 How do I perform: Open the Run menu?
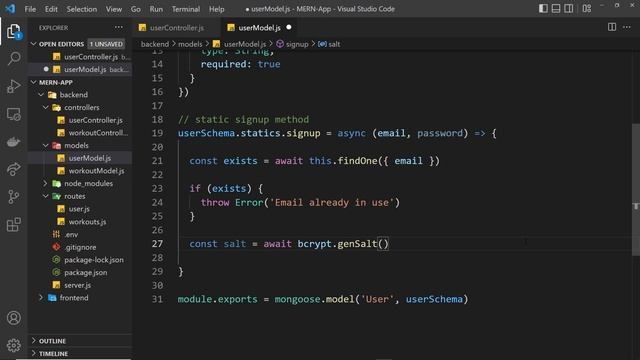[156, 9]
